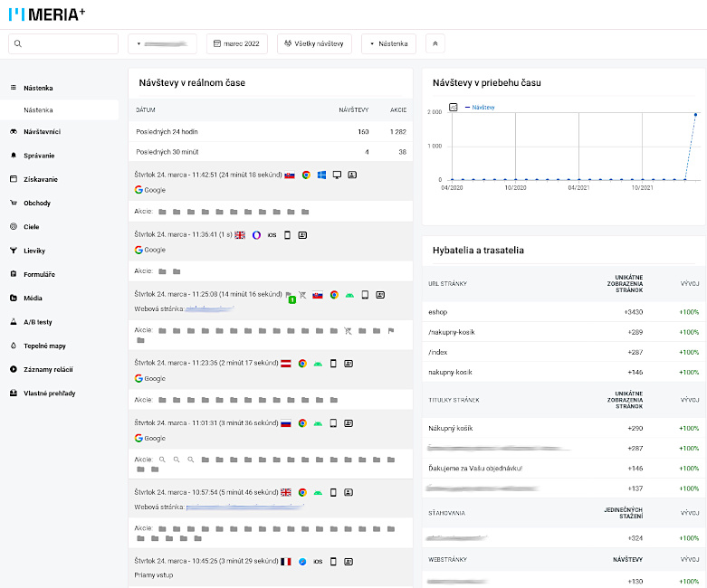Open the Lieviky sidebar section
Screen dimensions: 707x588
click(34, 251)
